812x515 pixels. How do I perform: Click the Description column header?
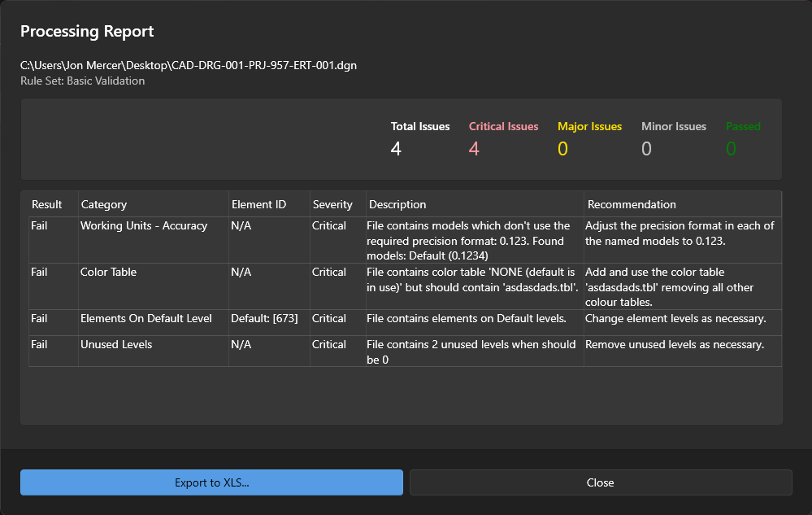pos(397,204)
